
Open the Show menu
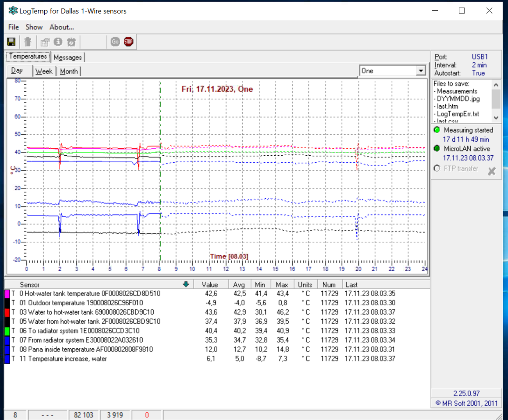(x=34, y=27)
